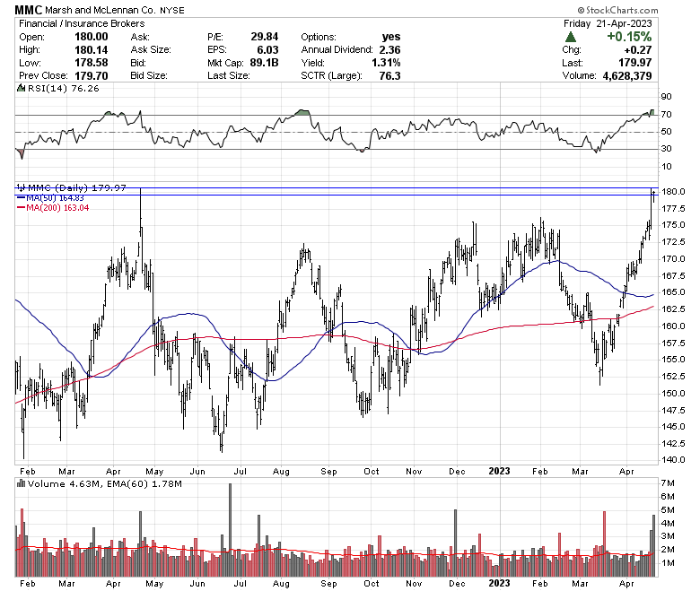
Task: Click the '152.5' price axis label
Action: tap(673, 376)
